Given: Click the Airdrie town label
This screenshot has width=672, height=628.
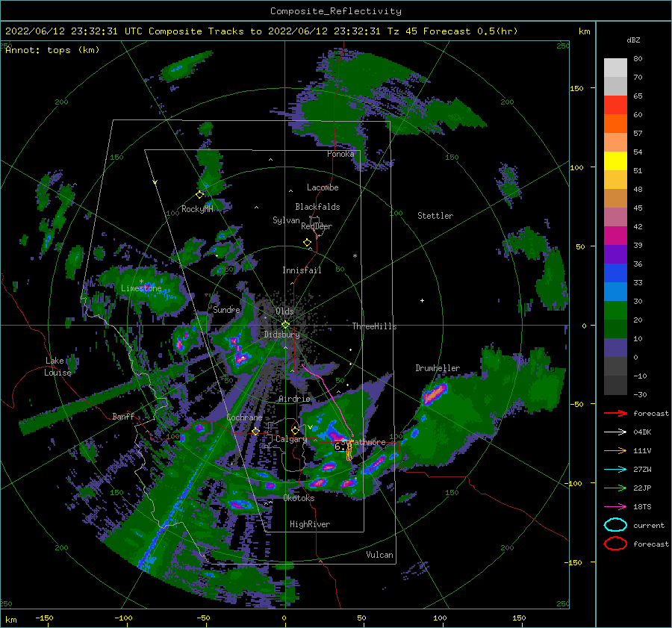Looking at the screenshot, I should pos(294,399).
